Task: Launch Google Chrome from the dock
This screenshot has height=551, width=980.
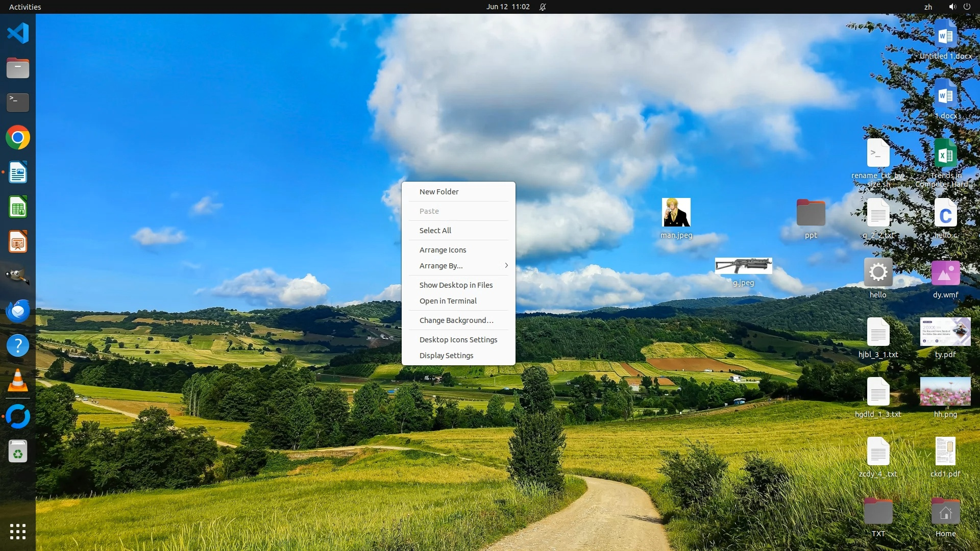Action: coord(18,138)
